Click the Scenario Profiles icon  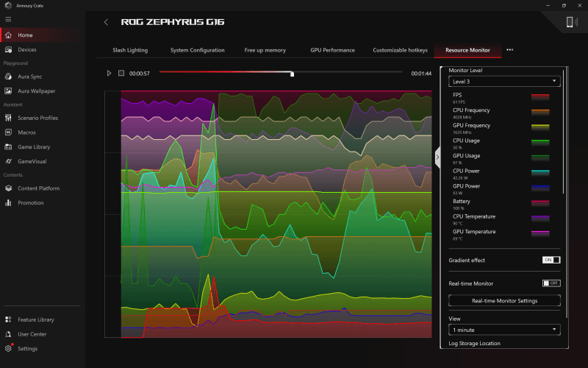(x=8, y=118)
